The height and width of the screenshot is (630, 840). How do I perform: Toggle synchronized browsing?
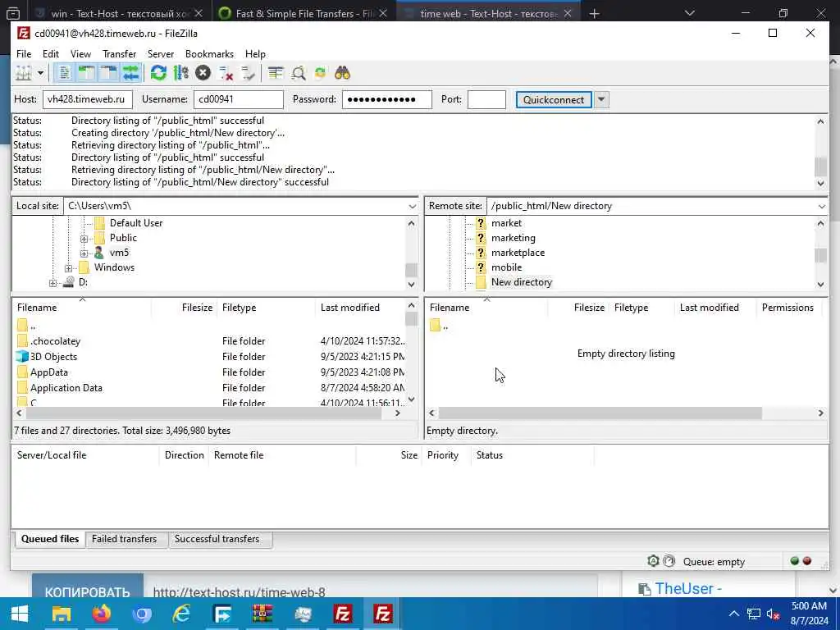click(x=321, y=73)
